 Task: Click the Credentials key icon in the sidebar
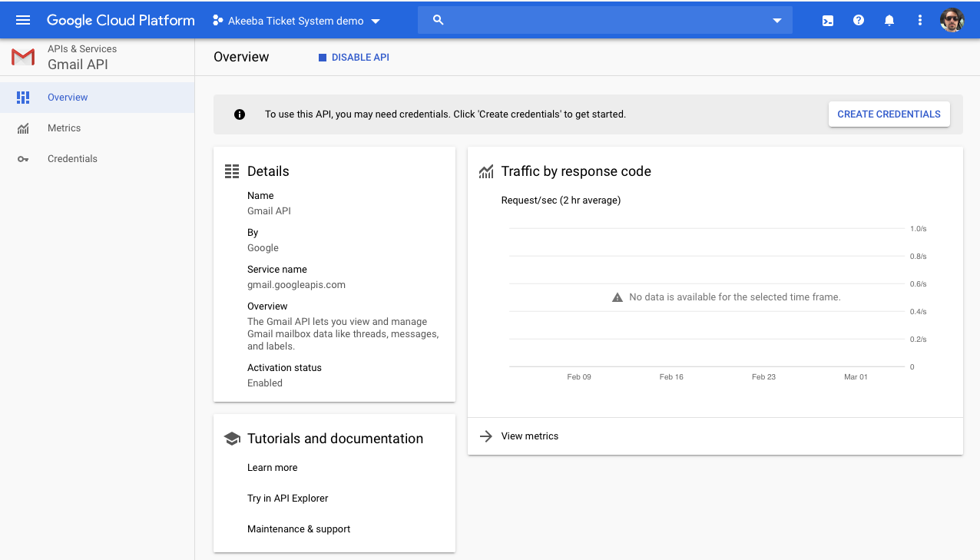(x=23, y=159)
